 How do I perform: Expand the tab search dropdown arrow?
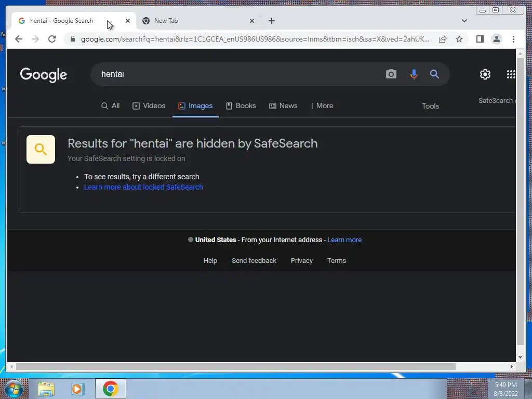464,21
